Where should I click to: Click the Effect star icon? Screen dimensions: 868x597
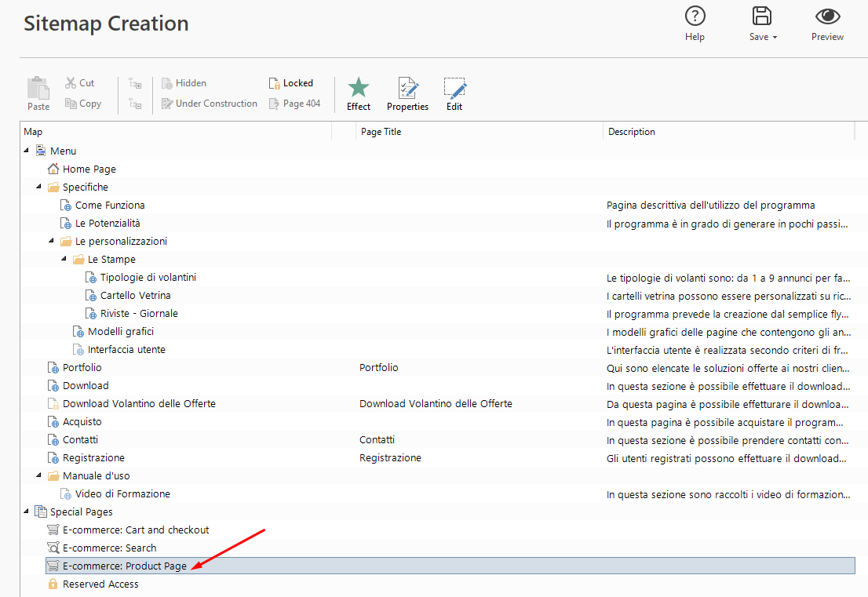tap(358, 88)
